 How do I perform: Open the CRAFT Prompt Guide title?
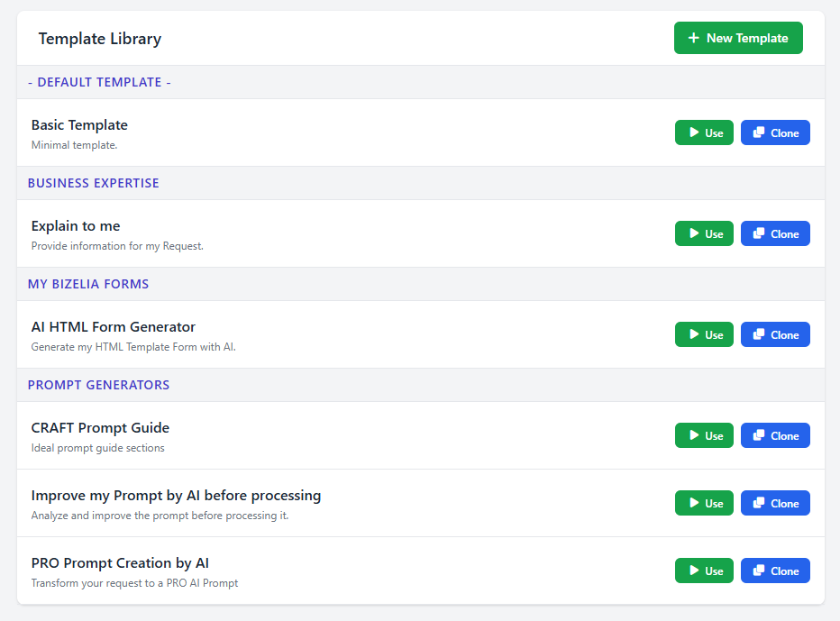click(100, 428)
